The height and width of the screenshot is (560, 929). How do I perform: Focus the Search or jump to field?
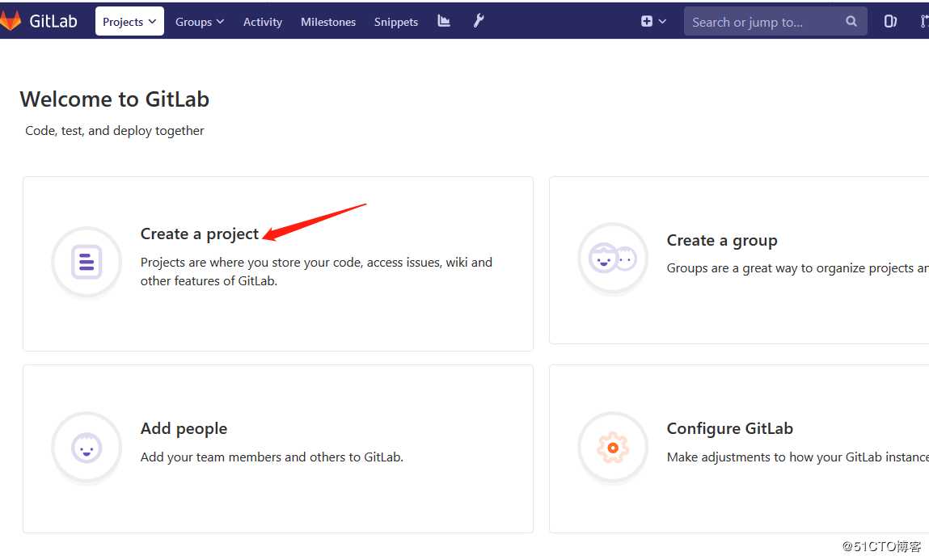[775, 22]
